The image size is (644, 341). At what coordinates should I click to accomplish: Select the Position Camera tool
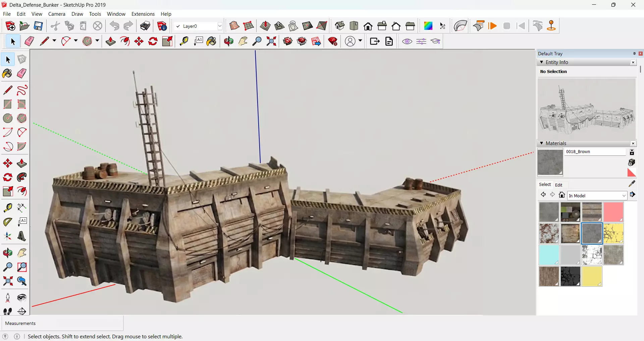point(8,298)
